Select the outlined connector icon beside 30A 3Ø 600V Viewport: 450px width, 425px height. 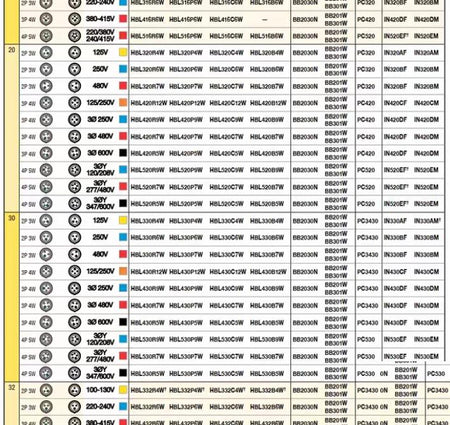pos(75,322)
